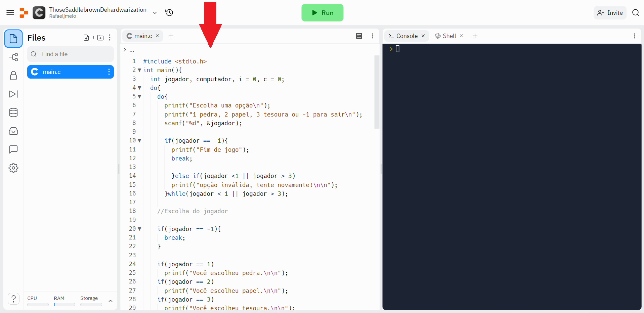
Task: Collapse the CPU/RAM/Storage resources panel
Action: point(111,301)
